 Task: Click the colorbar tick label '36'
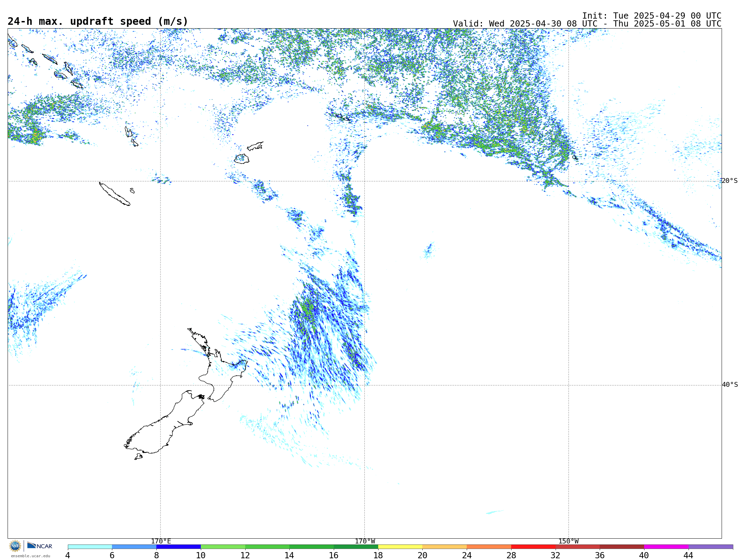[600, 556]
